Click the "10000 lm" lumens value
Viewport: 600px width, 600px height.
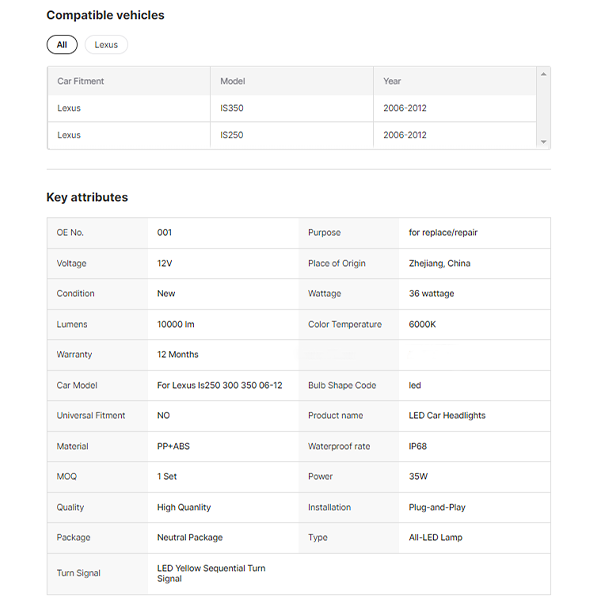tap(176, 324)
